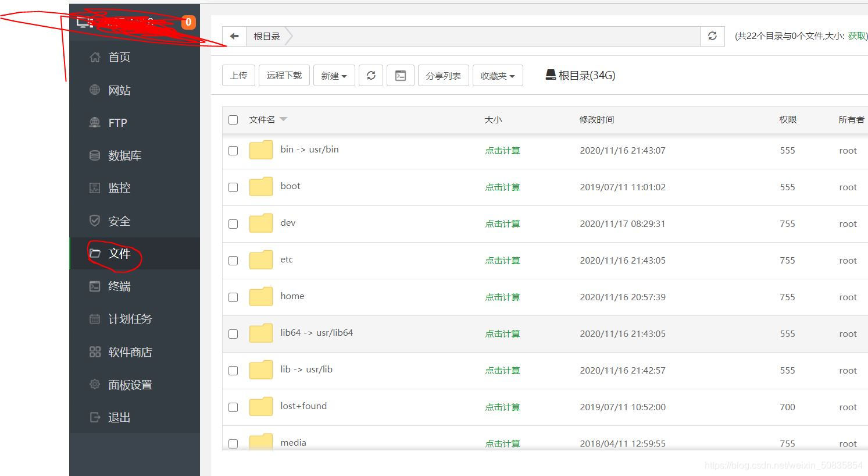Click the 权限 column header
The width and height of the screenshot is (868, 476).
point(788,119)
